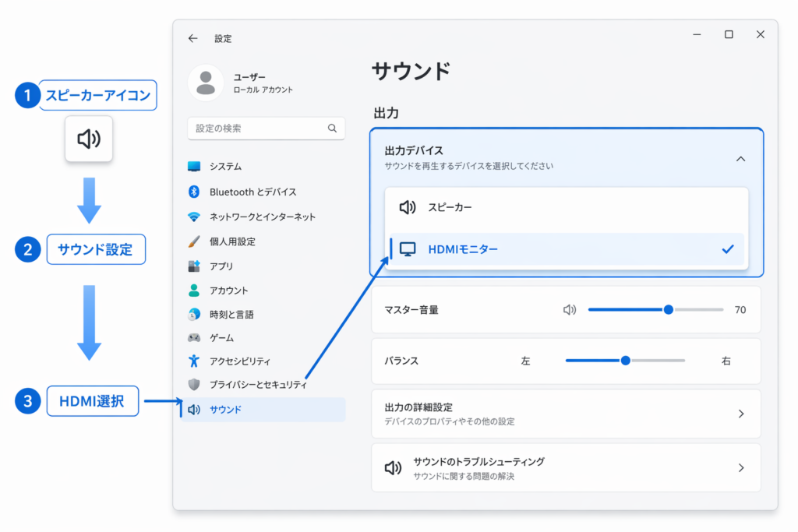
Task: Click the Bluetooth icon in sidebar
Action: point(194,192)
